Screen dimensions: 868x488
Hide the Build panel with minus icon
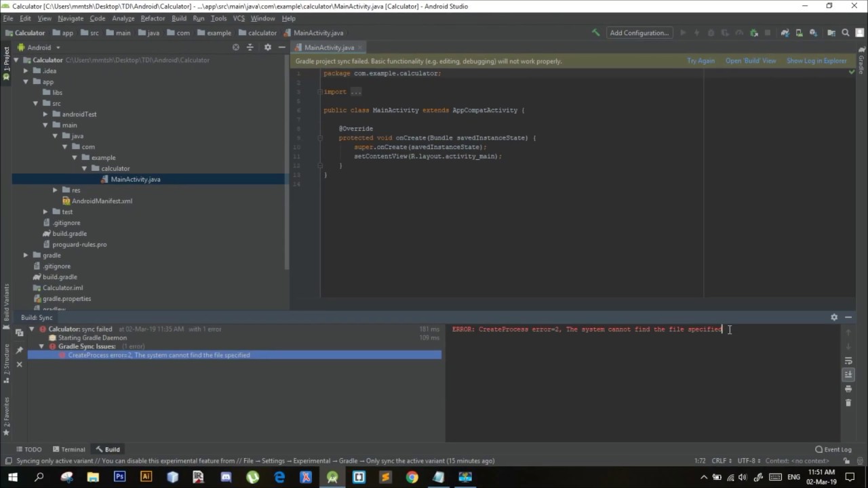point(848,317)
